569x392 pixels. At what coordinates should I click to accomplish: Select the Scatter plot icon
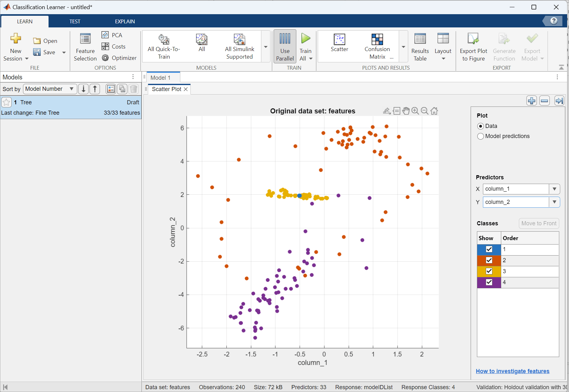(x=340, y=44)
